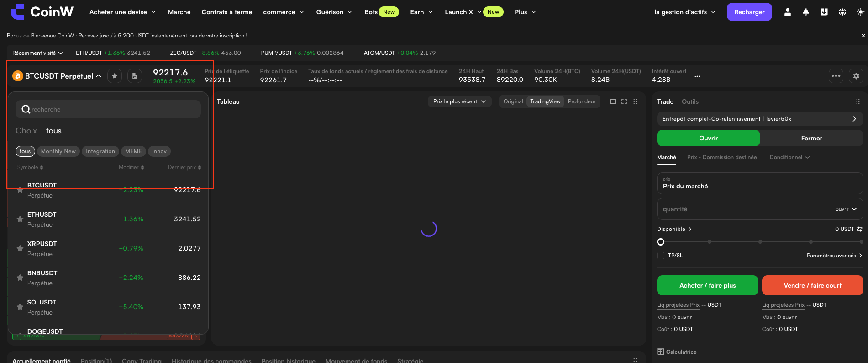
Task: Click Vendre / faire court button
Action: pos(813,285)
